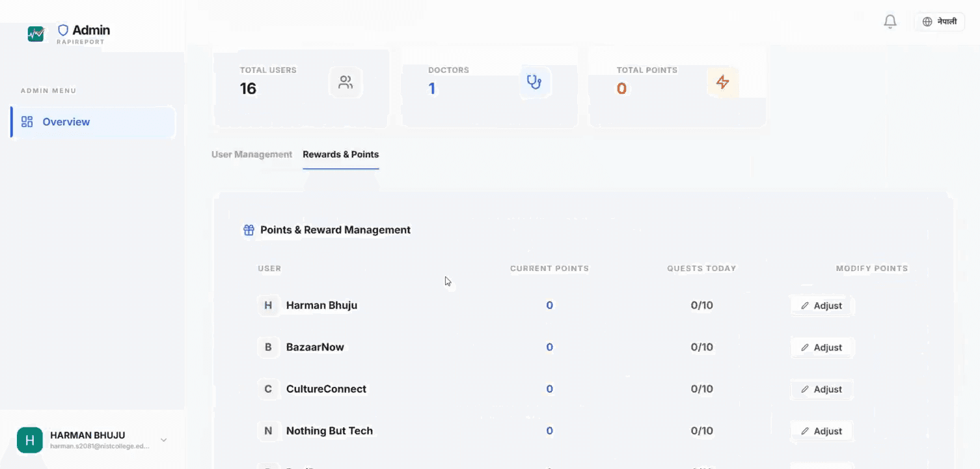Click the USER column header
980x469 pixels.
[269, 268]
